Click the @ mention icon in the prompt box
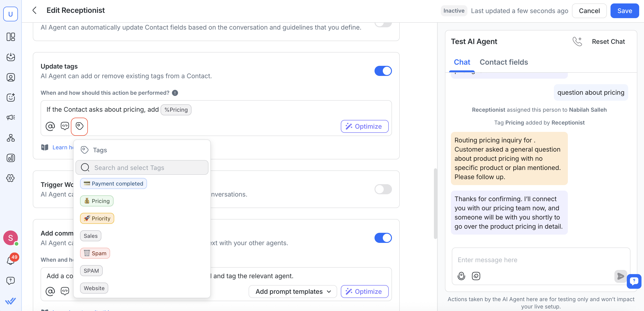This screenshot has height=311, width=644. click(x=50, y=126)
